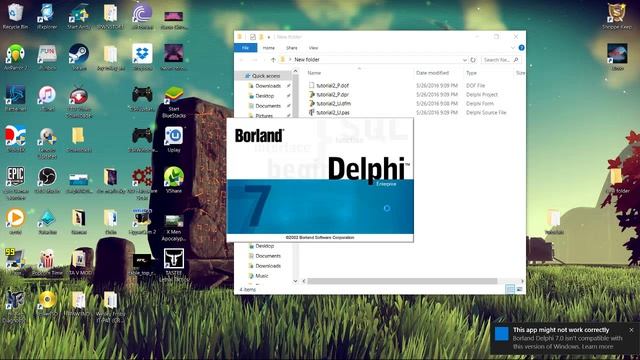This screenshot has width=640, height=360.
Task: Open the View ribbon tab
Action: [x=313, y=48]
